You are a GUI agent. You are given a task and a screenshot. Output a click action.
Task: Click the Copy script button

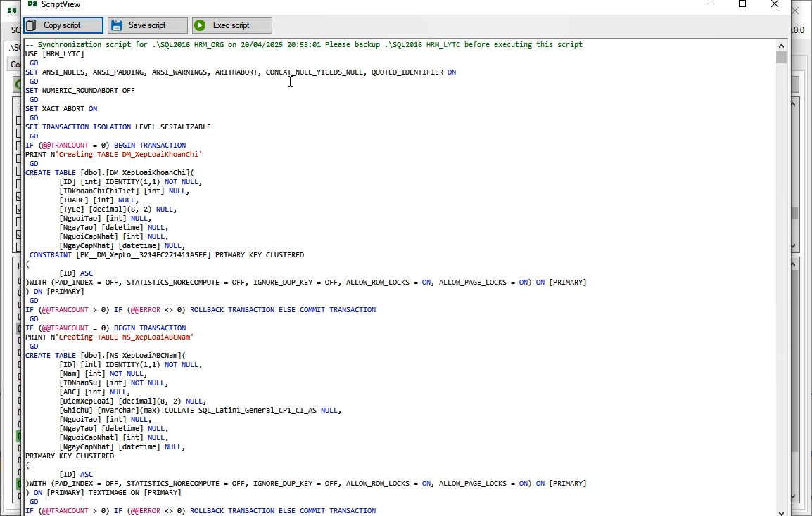(x=63, y=25)
